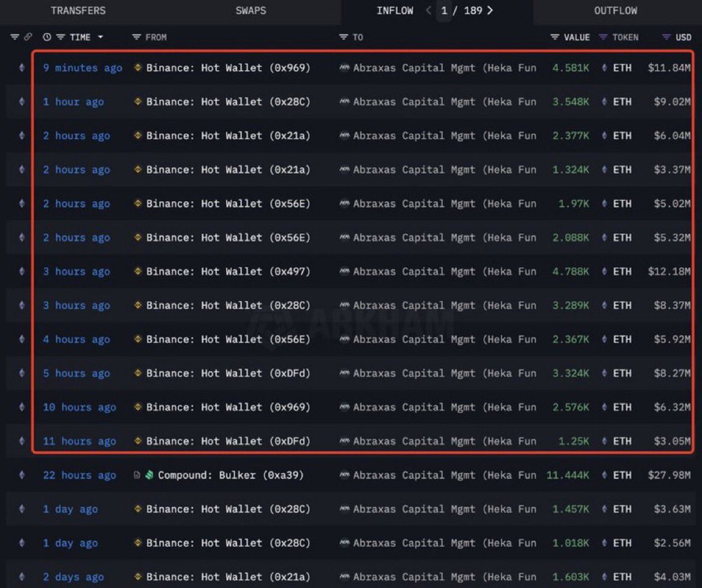702x588 pixels.
Task: Open the USD column filter
Action: coord(666,37)
